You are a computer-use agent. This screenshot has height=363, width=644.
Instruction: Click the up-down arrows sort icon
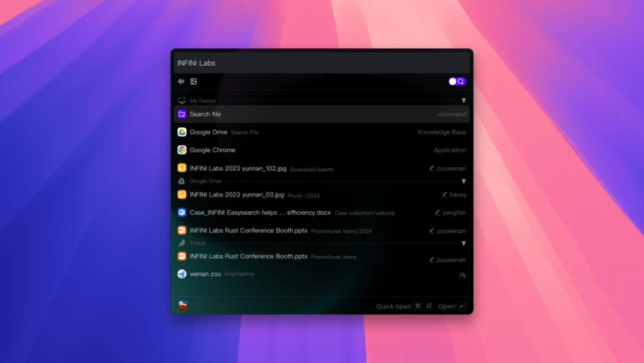429,306
